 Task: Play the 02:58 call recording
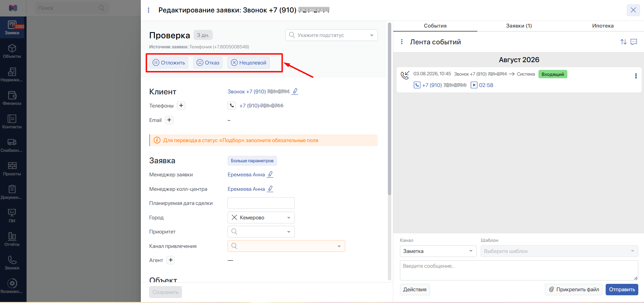[x=474, y=85]
